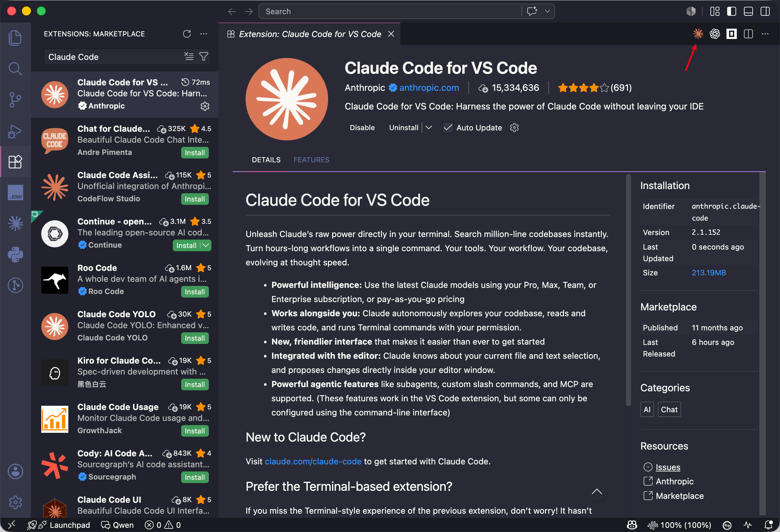Open the Explorer files icon
Image resolution: width=780 pixels, height=532 pixels.
coord(15,38)
